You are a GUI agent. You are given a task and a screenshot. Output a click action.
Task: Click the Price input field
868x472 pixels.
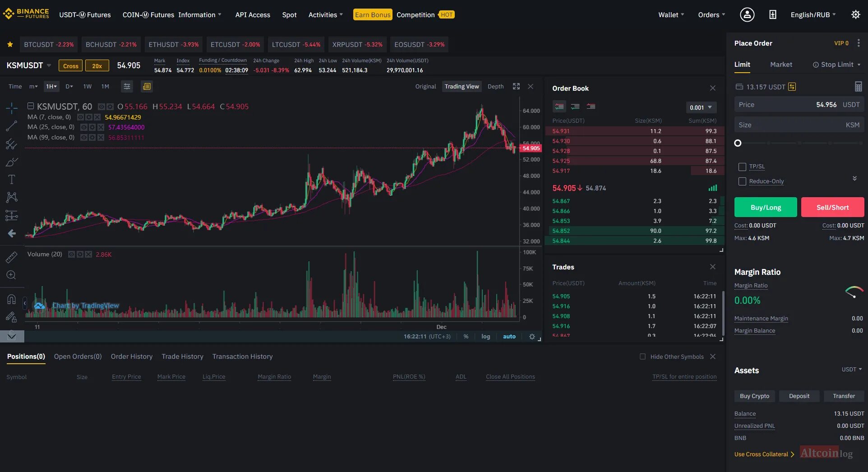(799, 104)
